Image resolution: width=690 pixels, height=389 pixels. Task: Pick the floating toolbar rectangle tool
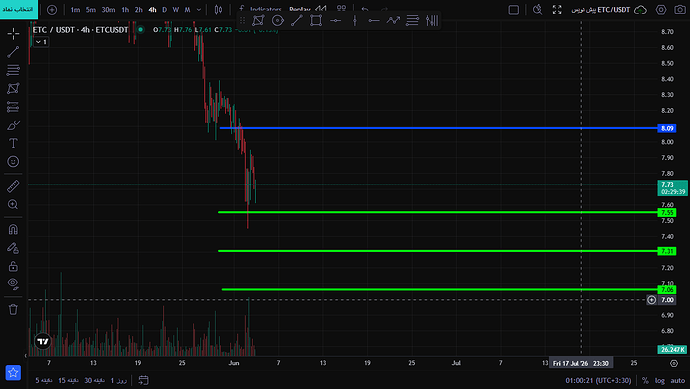click(x=316, y=20)
